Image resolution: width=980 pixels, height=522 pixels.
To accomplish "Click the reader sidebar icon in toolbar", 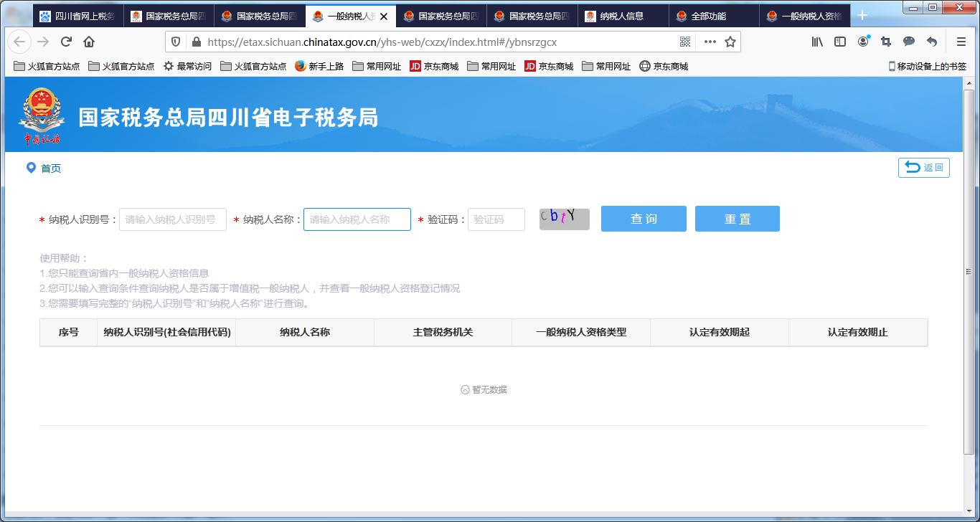I will click(839, 42).
